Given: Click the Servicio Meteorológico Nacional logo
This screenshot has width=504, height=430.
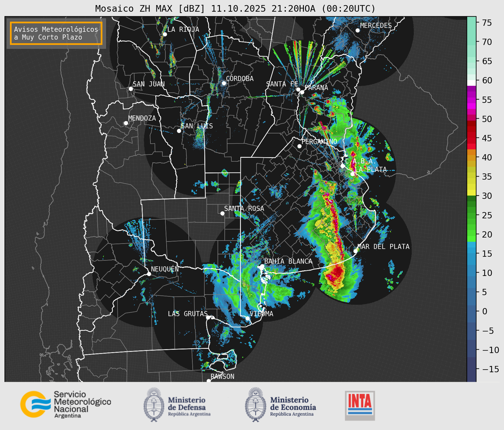Looking at the screenshot, I should (x=66, y=404).
